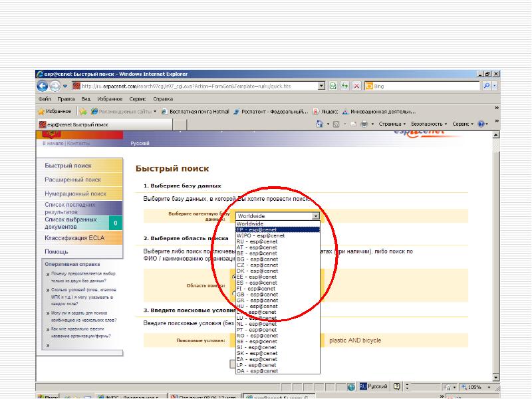Open the patent database dropdown arrow
This screenshot has width=532, height=399.
[316, 216]
